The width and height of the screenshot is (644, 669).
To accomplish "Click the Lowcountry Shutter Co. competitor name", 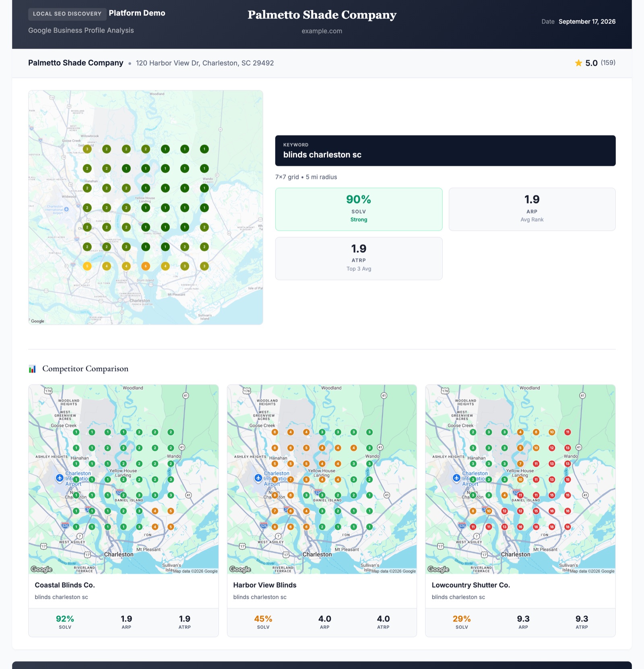I will click(471, 585).
